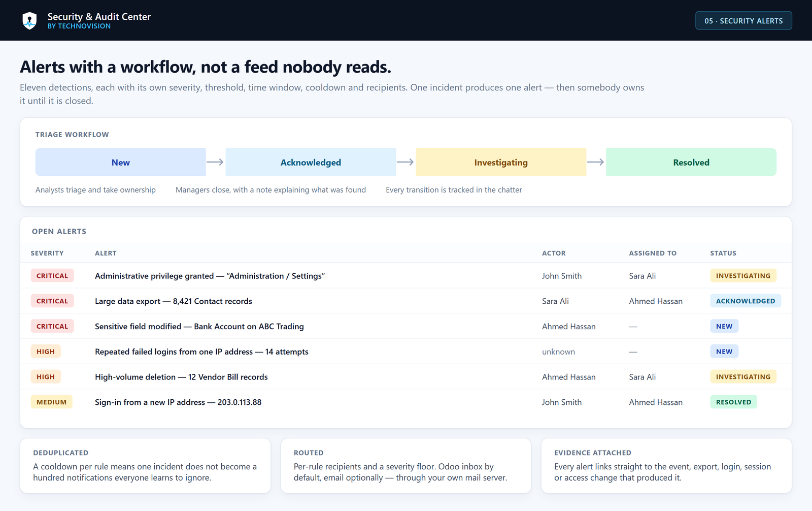Click Critical badge on Large data export row

(x=52, y=301)
